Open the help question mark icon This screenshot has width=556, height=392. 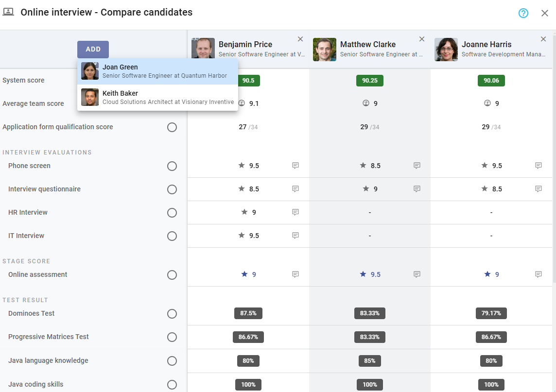click(x=523, y=13)
